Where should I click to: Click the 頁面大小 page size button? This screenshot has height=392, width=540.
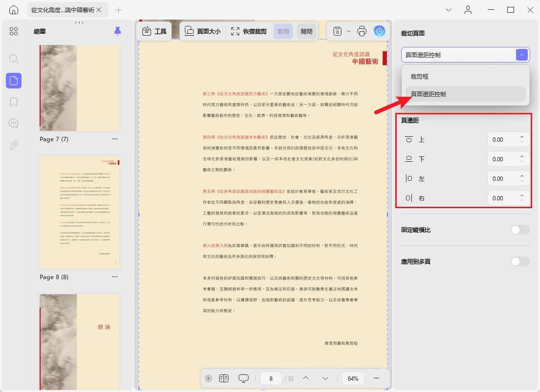203,31
